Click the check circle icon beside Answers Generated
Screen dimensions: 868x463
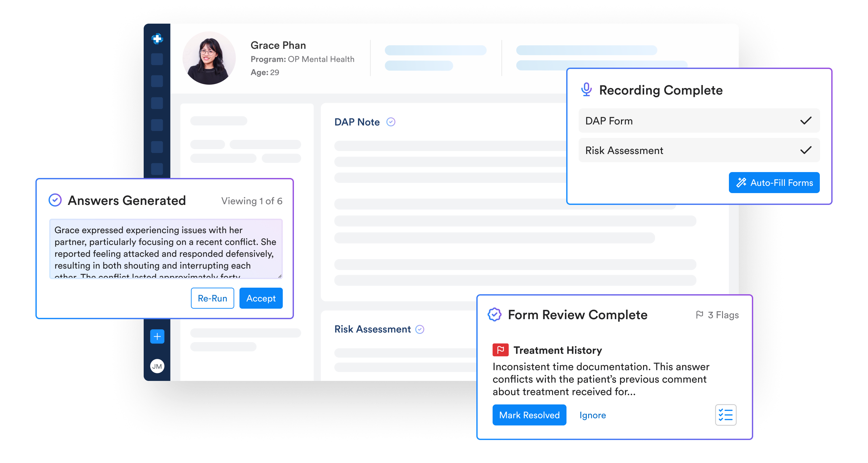[x=55, y=200]
